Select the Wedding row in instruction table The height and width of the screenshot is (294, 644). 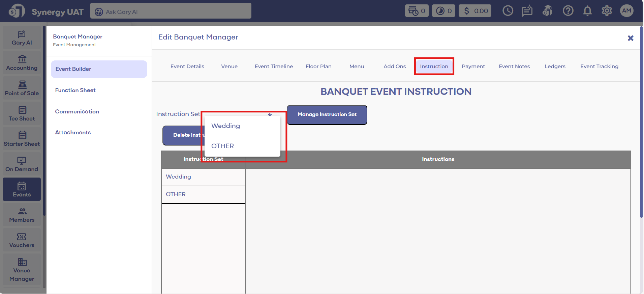tap(203, 177)
